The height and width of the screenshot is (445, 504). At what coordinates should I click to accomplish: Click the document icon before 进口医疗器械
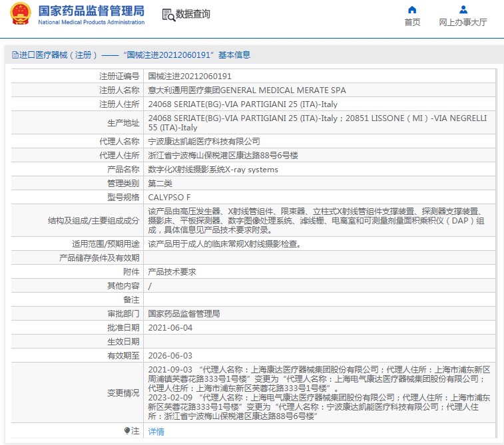(x=15, y=55)
